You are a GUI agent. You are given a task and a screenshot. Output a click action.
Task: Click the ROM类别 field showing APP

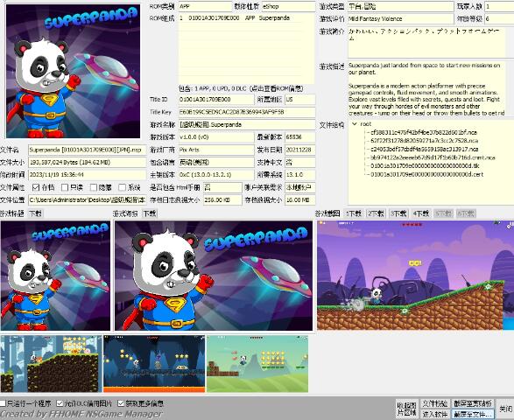coord(205,6)
